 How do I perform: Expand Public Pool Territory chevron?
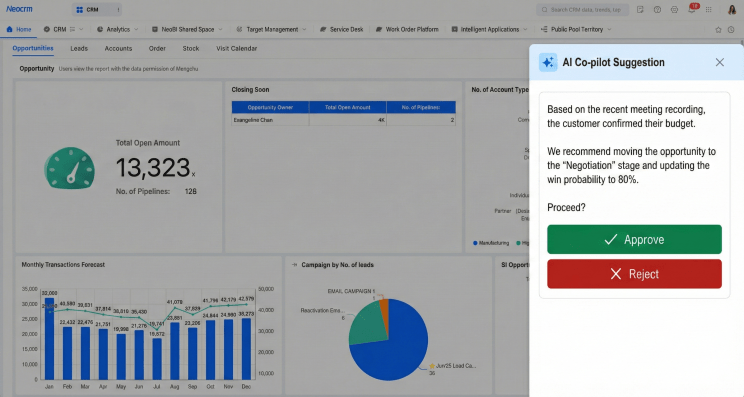609,29
